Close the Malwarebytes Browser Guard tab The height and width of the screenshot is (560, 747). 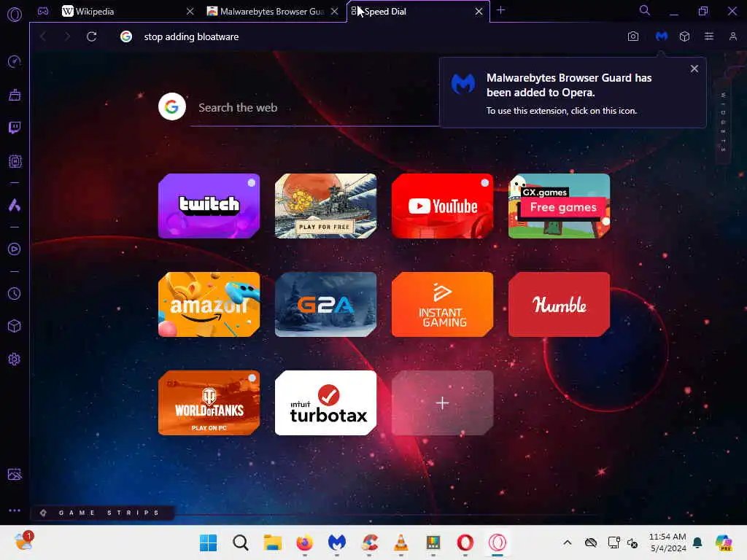point(335,12)
